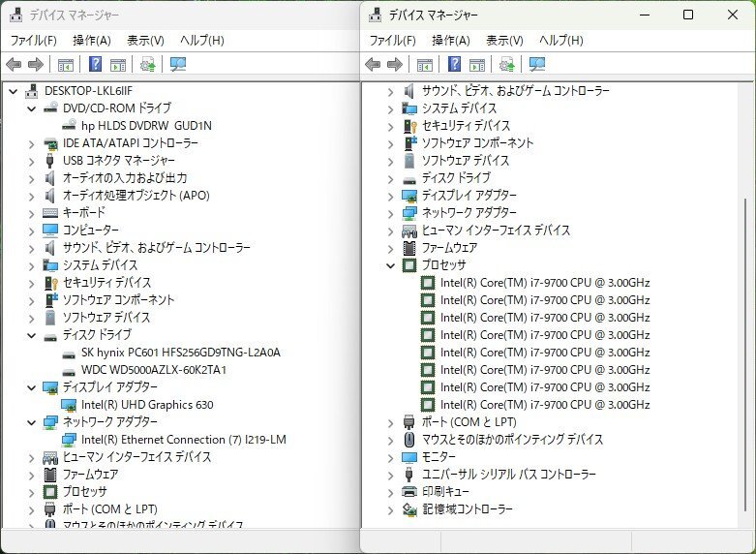Click Update driver icon in right window toolbar
The image size is (756, 554).
(506, 64)
